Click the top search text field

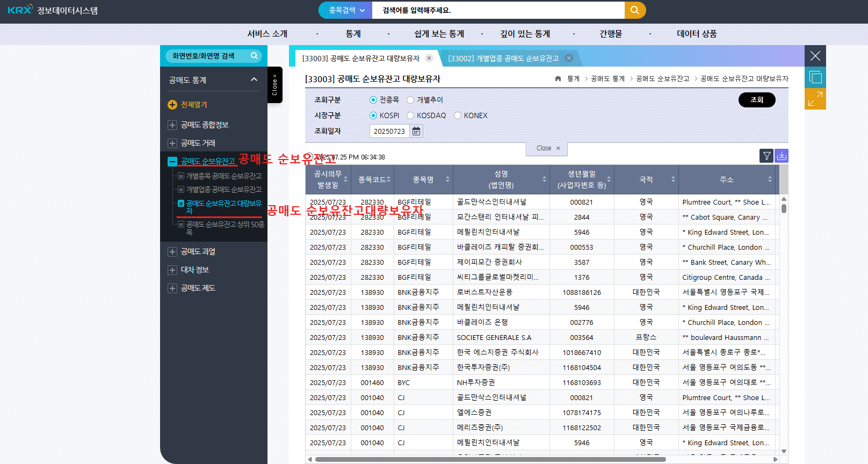point(498,10)
